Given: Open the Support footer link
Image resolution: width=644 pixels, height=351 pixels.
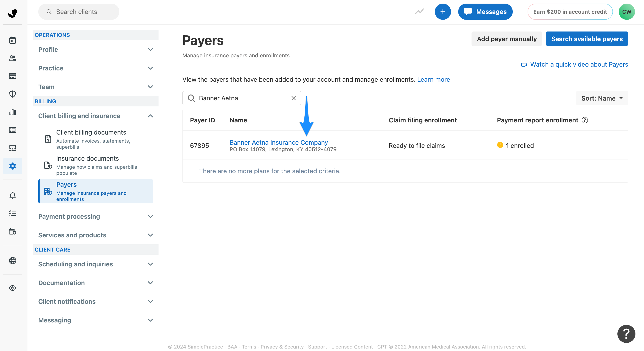Looking at the screenshot, I should [317, 347].
